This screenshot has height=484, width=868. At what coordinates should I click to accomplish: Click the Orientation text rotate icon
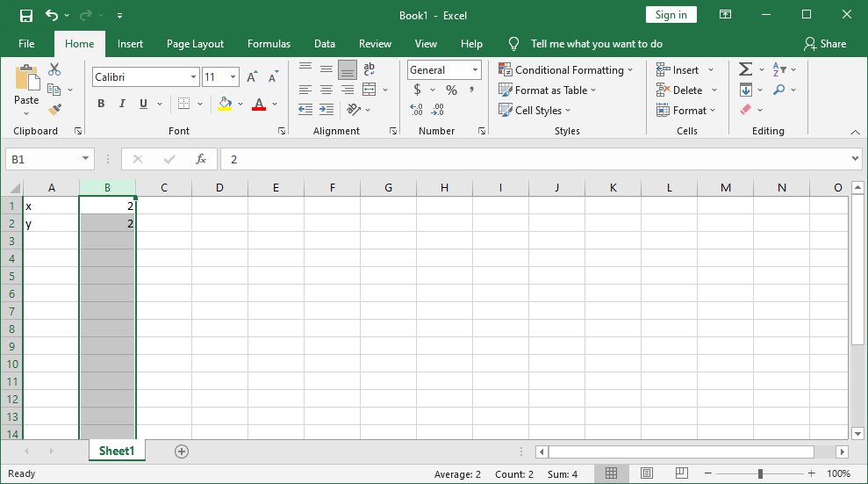[x=353, y=110]
